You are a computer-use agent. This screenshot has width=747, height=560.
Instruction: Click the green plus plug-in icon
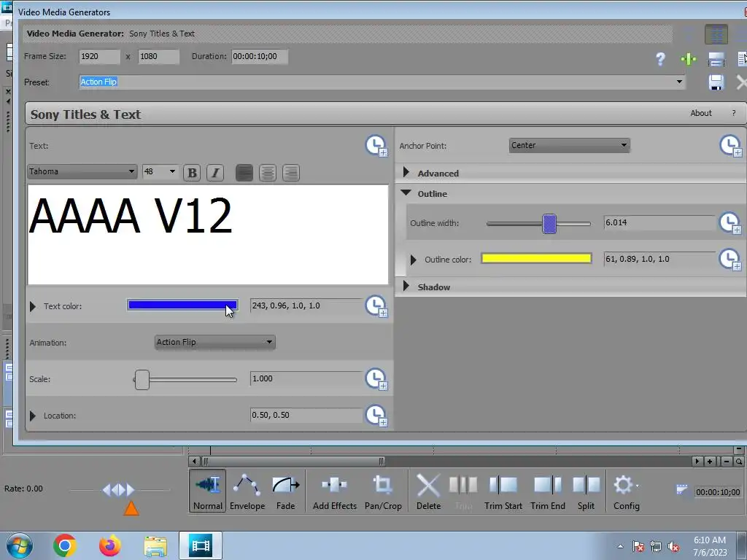[689, 59]
